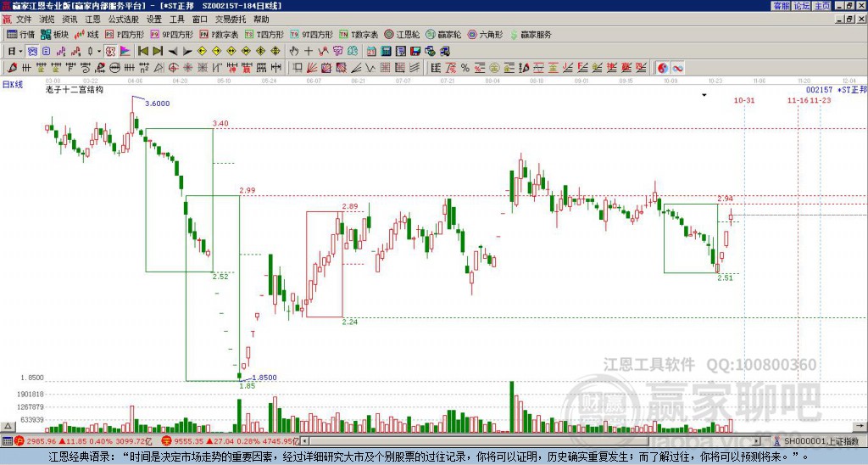Open the 浏览 menu
Screen dimensions: 868x465
pos(47,20)
